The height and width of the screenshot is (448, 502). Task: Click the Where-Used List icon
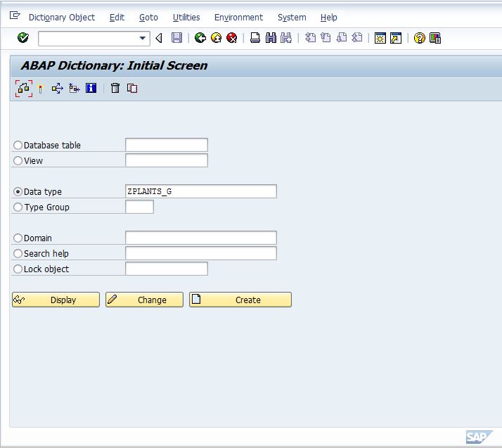point(58,89)
